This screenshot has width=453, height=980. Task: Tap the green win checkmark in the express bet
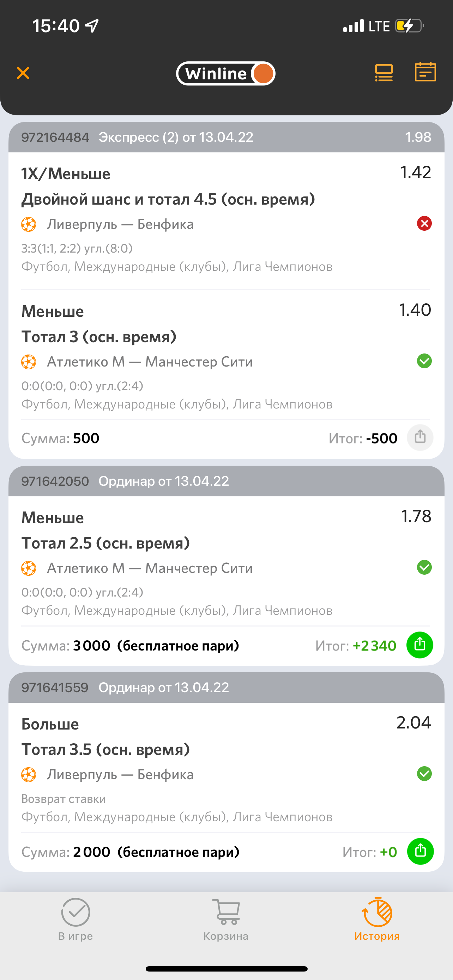click(424, 361)
